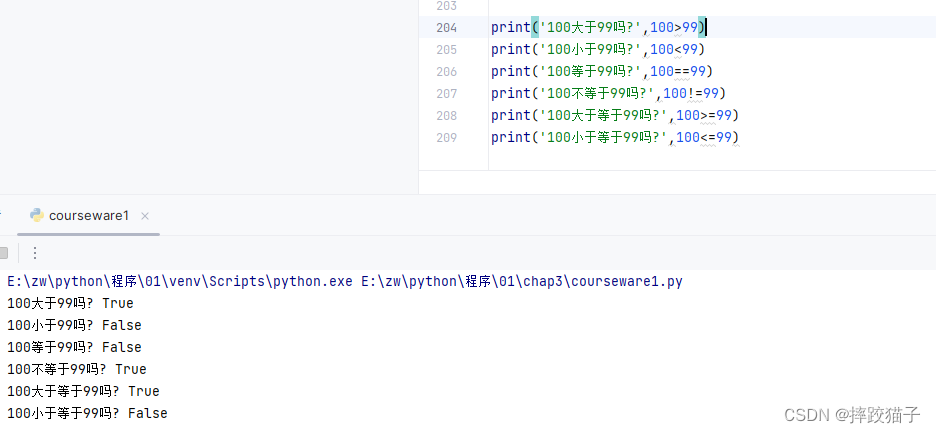Click line number 205 in the gutter
This screenshot has width=936, height=433.
[x=447, y=50]
